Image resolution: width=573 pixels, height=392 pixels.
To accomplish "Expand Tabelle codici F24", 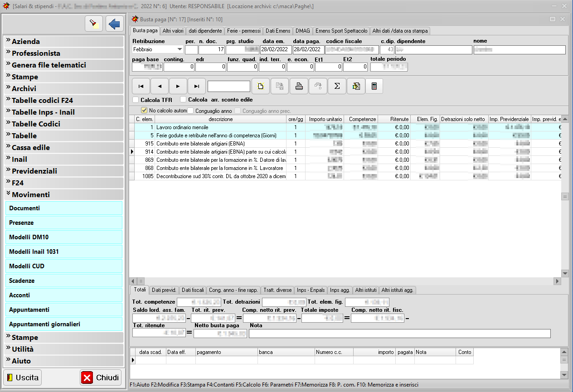I will pyautogui.click(x=64, y=100).
